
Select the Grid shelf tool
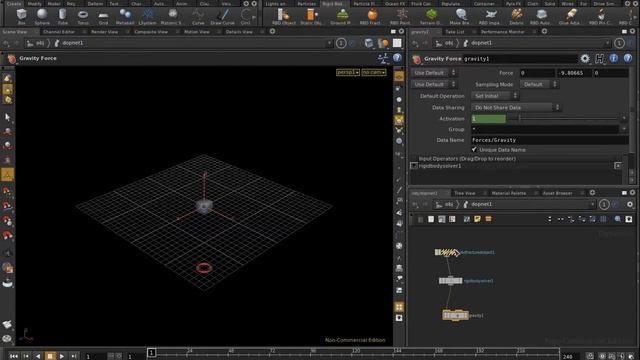[104, 16]
